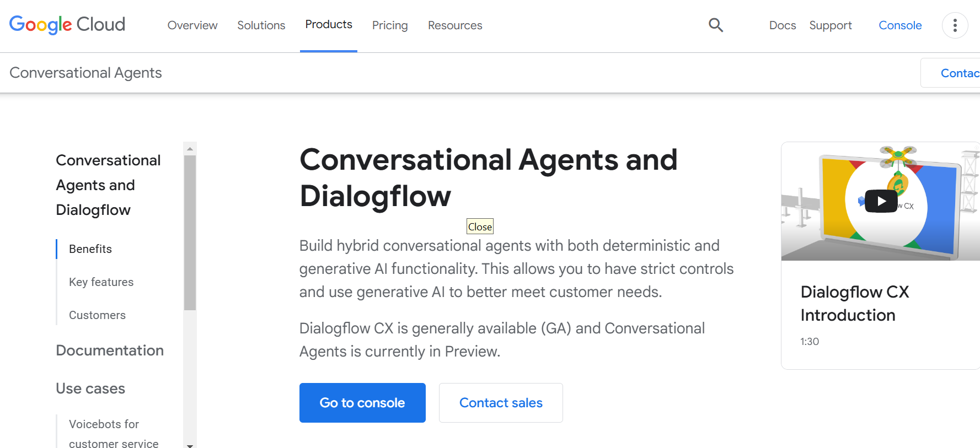Click the Dialogflow CX Introduction card title
This screenshot has width=980, height=448.
(x=855, y=304)
